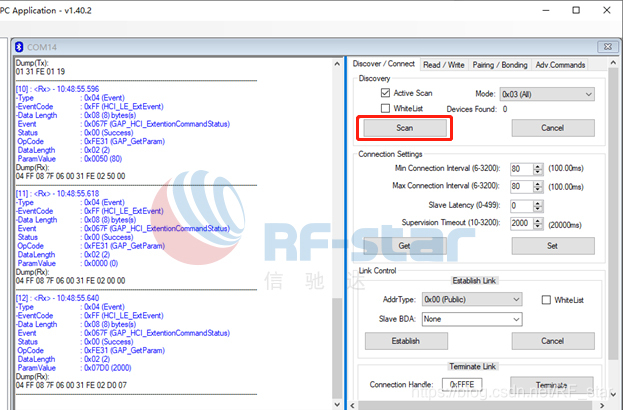
Task: Decrease Supervision Timeout with down arrow
Action: point(538,226)
